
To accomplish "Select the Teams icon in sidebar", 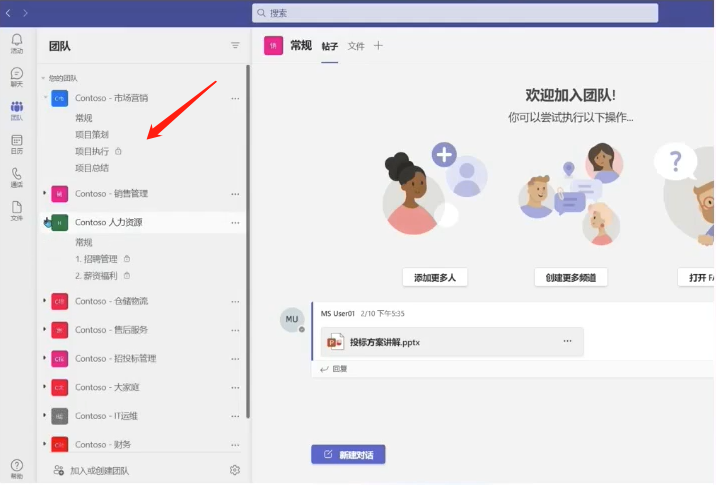I will pyautogui.click(x=16, y=111).
